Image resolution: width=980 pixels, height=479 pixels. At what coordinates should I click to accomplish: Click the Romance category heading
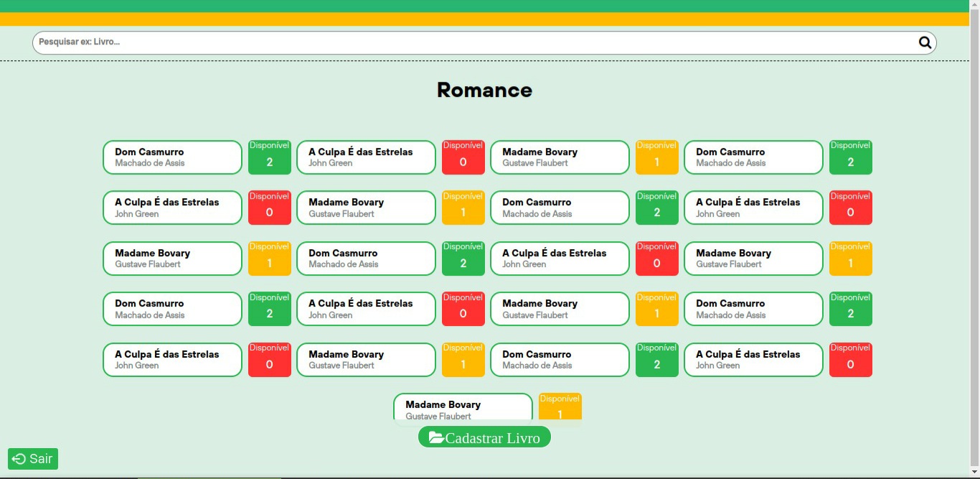coord(484,90)
